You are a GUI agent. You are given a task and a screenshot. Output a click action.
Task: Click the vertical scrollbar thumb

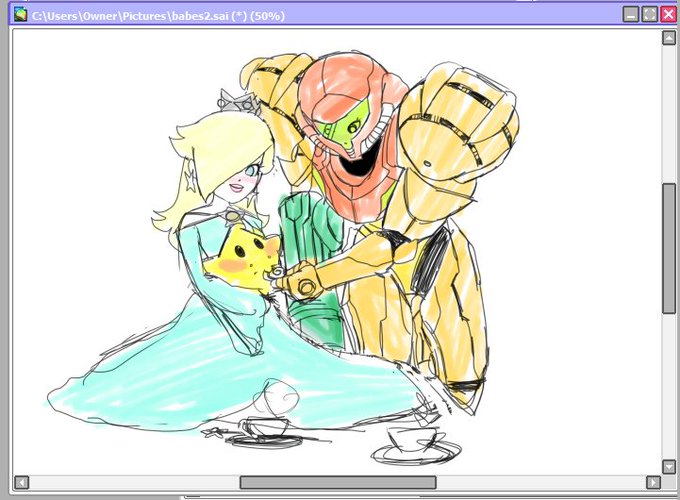[x=669, y=248]
